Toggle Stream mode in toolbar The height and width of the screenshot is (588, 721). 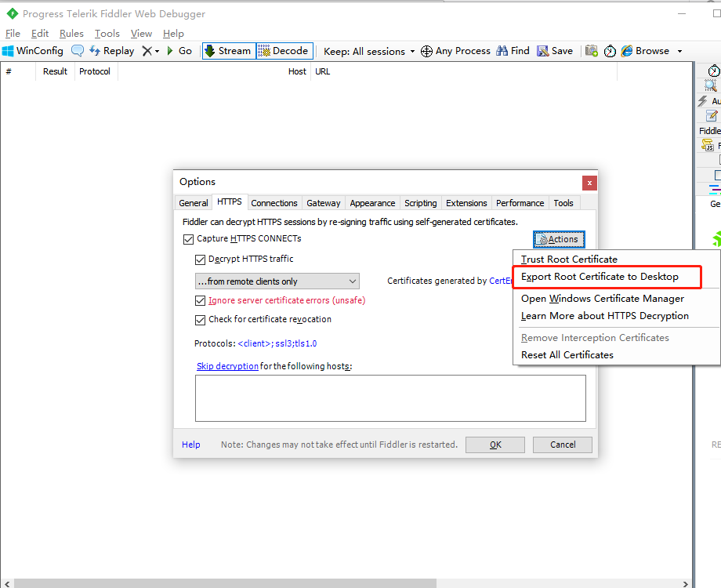(229, 51)
